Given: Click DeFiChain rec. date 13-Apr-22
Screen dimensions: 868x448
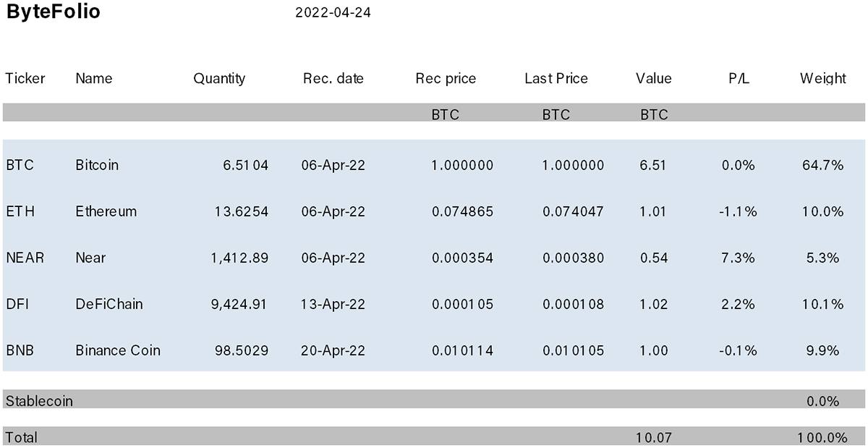Looking at the screenshot, I should tap(333, 304).
